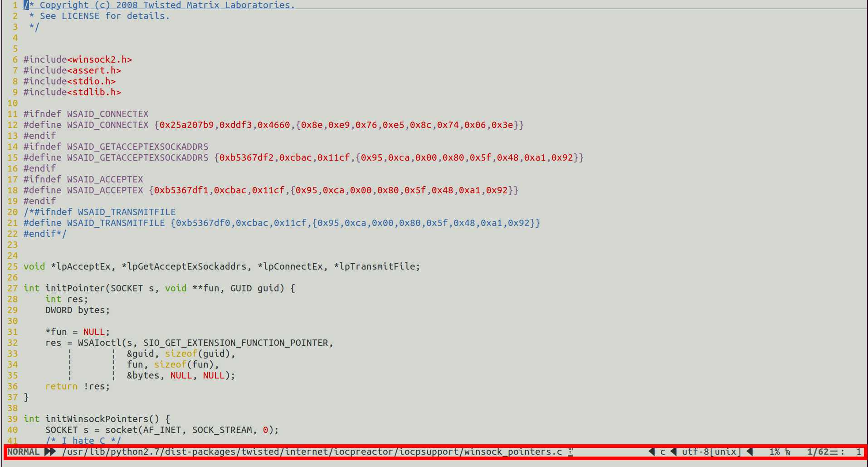The height and width of the screenshot is (467, 868).
Task: Click 'initPointer' function name on line 27
Action: tap(75, 288)
